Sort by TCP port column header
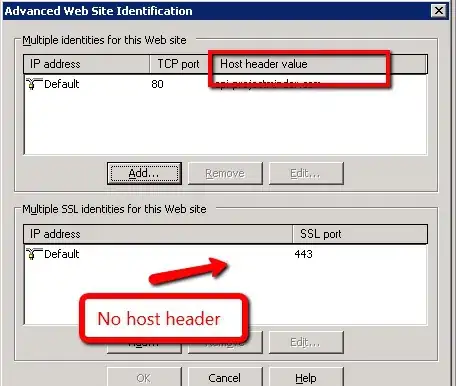 coord(179,64)
